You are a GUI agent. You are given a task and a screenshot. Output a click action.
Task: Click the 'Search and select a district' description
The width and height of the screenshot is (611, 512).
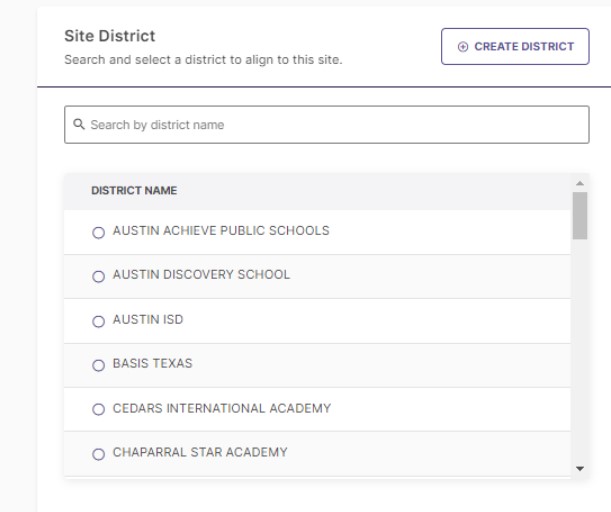[203, 60]
